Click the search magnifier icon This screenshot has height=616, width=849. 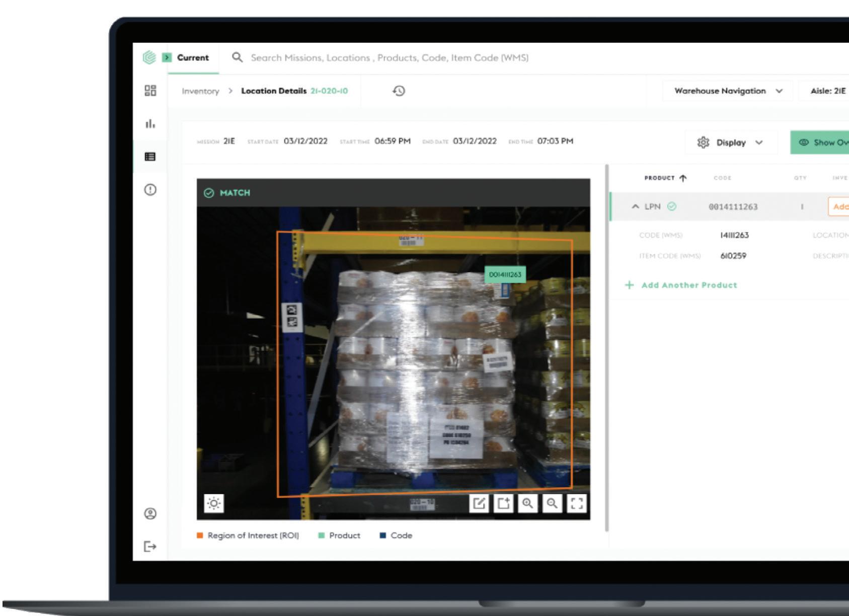point(237,57)
